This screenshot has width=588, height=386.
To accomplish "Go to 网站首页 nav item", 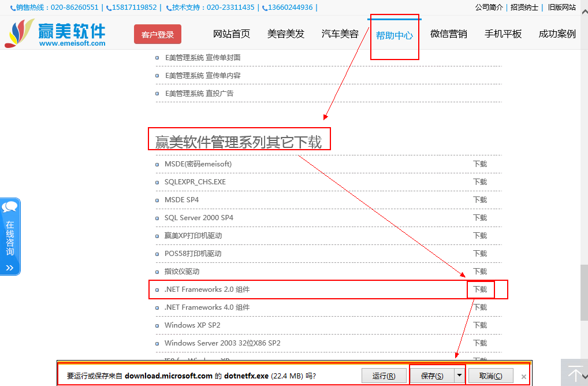I will (x=232, y=34).
